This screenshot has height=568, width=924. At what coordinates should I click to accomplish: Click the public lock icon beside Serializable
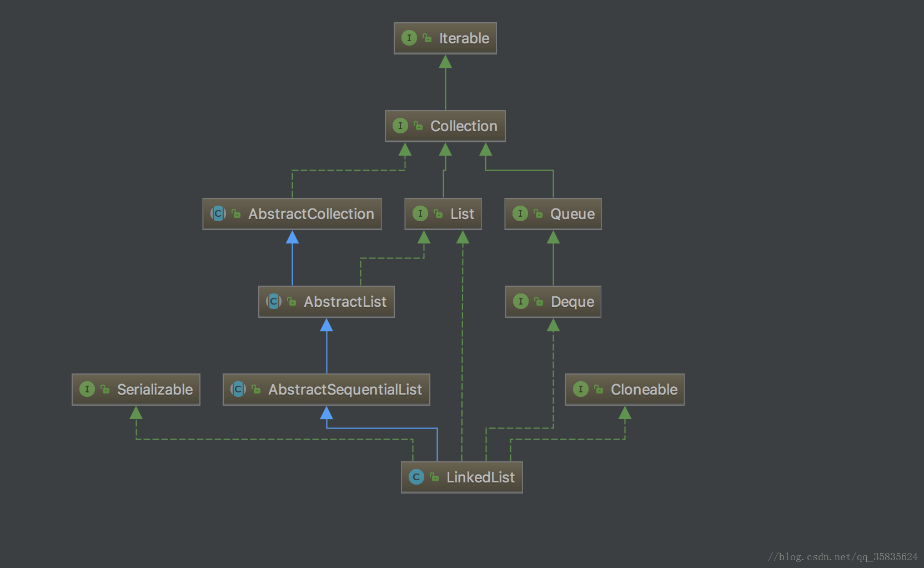[105, 389]
